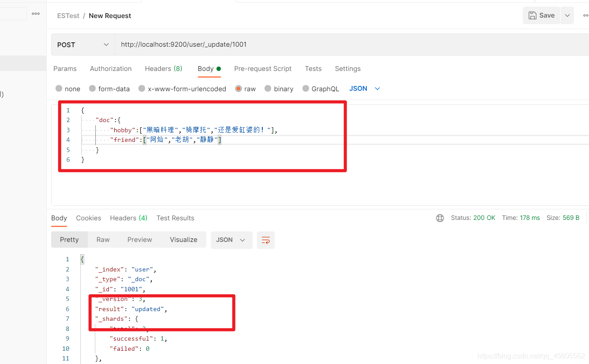Open the POST method dropdown

pyautogui.click(x=83, y=45)
